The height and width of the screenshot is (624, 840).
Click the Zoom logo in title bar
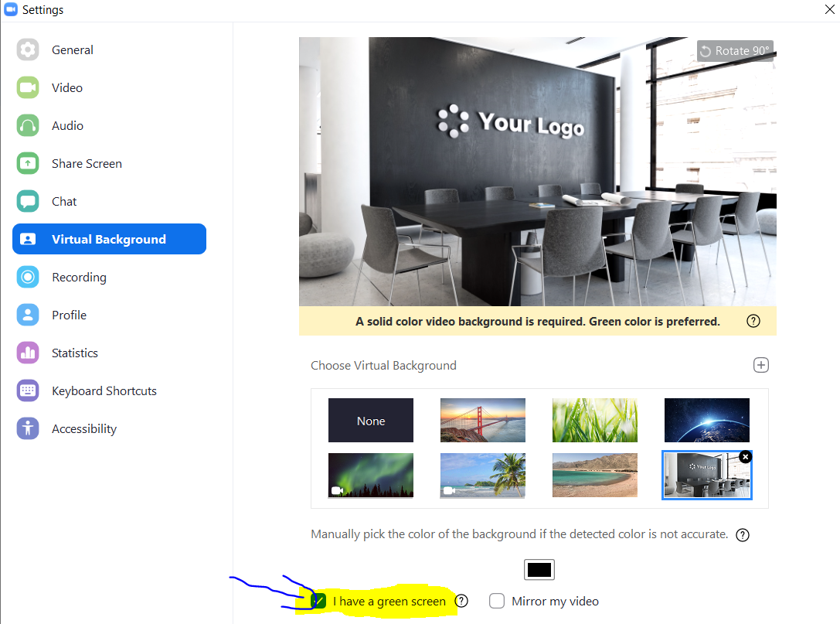point(11,9)
